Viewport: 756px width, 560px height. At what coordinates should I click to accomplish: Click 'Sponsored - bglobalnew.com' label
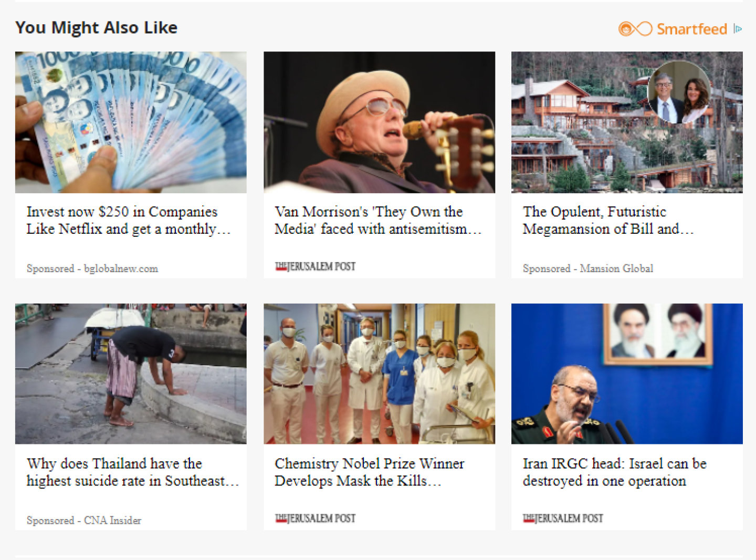[92, 268]
